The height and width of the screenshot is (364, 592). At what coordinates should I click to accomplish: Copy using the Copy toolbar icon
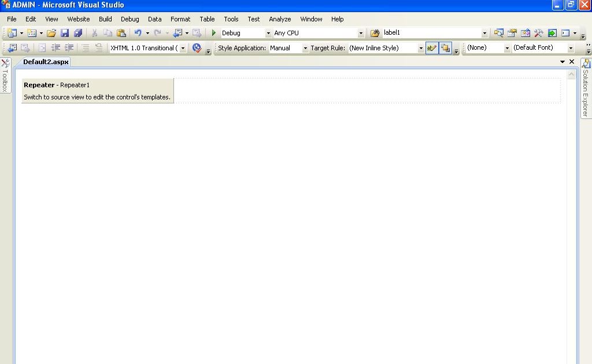tap(107, 32)
